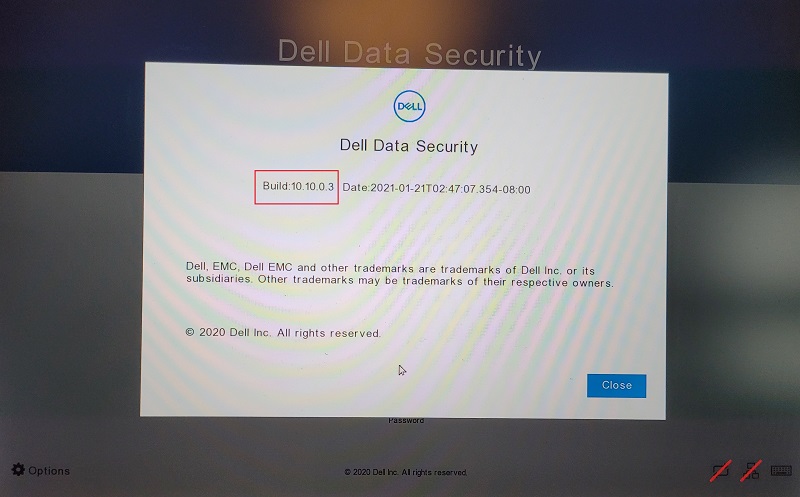Image resolution: width=800 pixels, height=497 pixels.
Task: Click the crossed-out screen status icon
Action: [x=720, y=470]
